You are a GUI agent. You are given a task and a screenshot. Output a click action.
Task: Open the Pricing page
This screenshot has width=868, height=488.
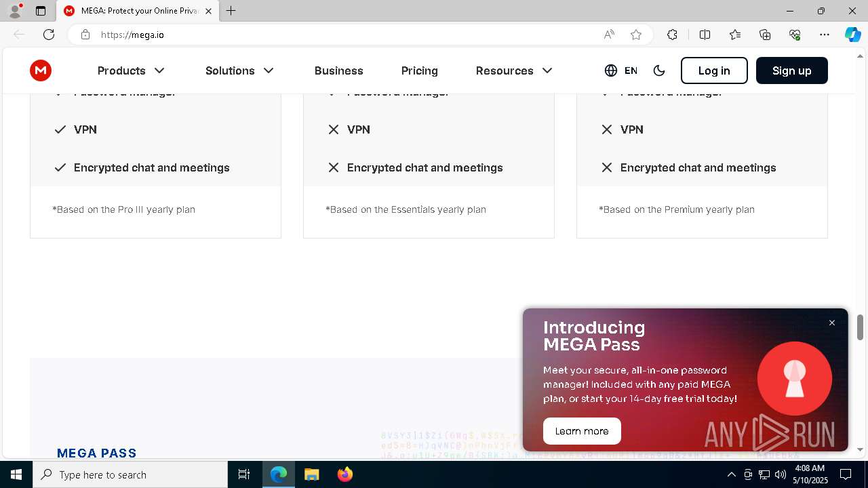coord(420,70)
